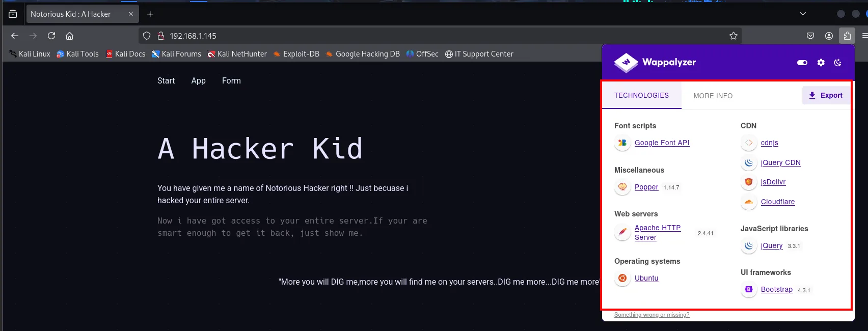
Task: Open the browser hamburger menu
Action: 864,36
